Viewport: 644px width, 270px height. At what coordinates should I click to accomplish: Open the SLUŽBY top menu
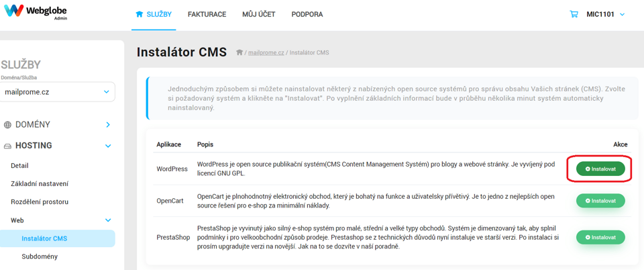coord(154,15)
